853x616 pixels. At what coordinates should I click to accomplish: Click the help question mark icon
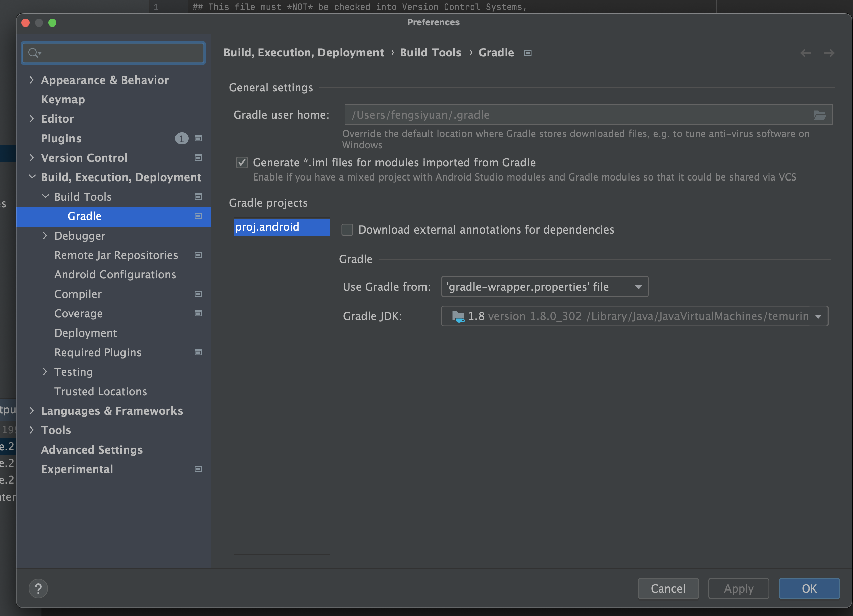[38, 588]
